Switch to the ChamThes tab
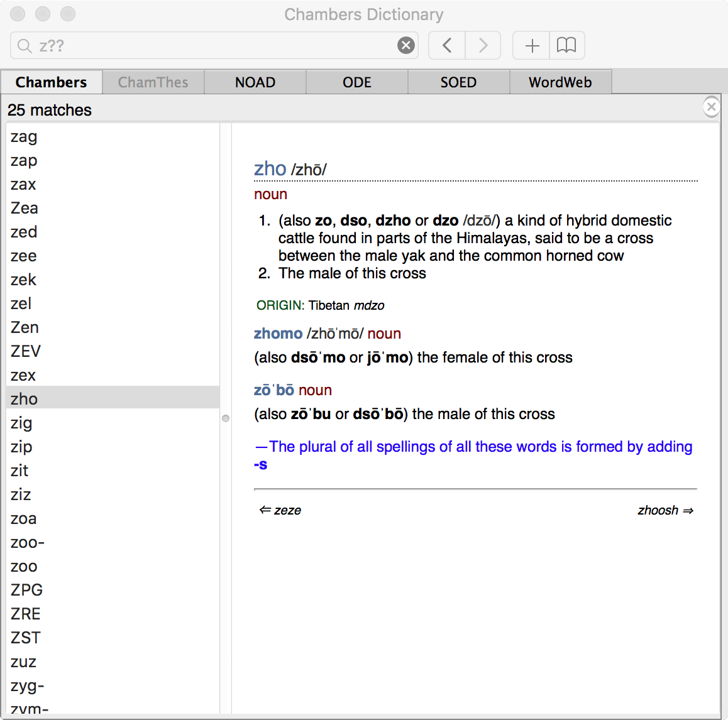Image resolution: width=728 pixels, height=720 pixels. pos(153,82)
